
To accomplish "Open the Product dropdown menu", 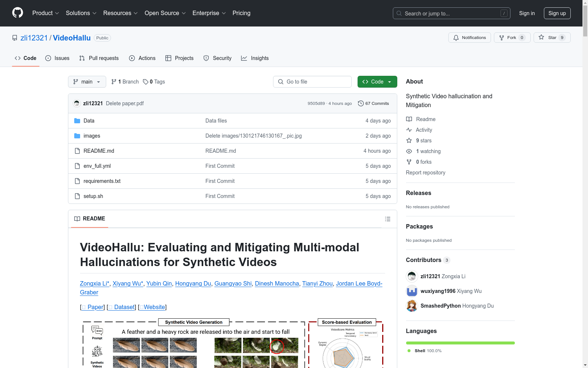I will (x=46, y=13).
